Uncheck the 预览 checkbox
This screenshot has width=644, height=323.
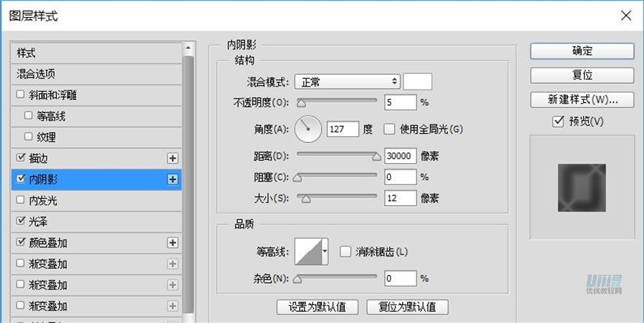point(559,121)
